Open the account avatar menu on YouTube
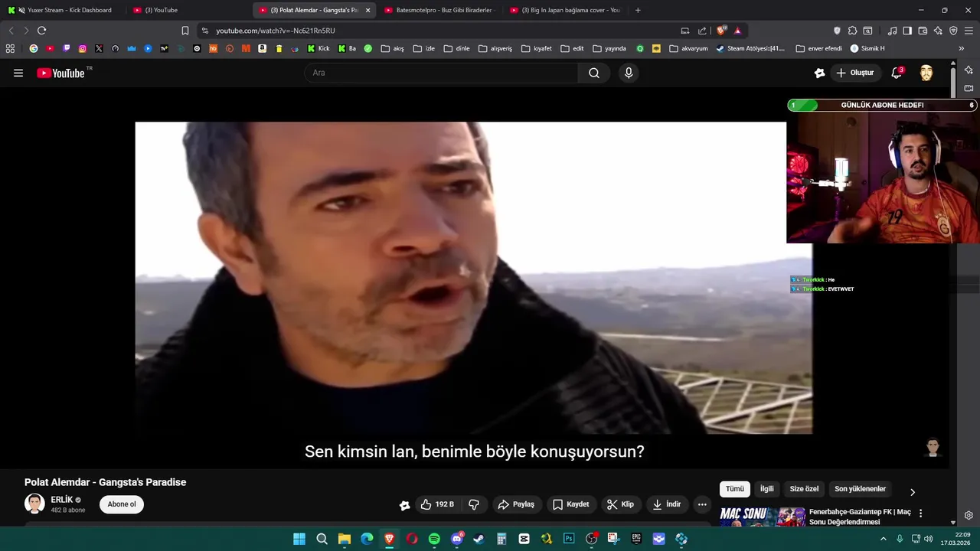The width and height of the screenshot is (980, 551). pyautogui.click(x=926, y=73)
